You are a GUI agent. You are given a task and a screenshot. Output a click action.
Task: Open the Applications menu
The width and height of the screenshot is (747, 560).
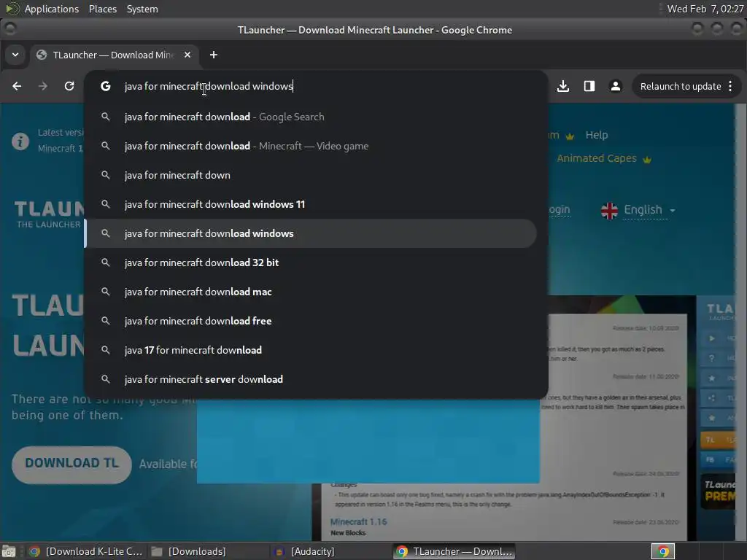coord(52,9)
